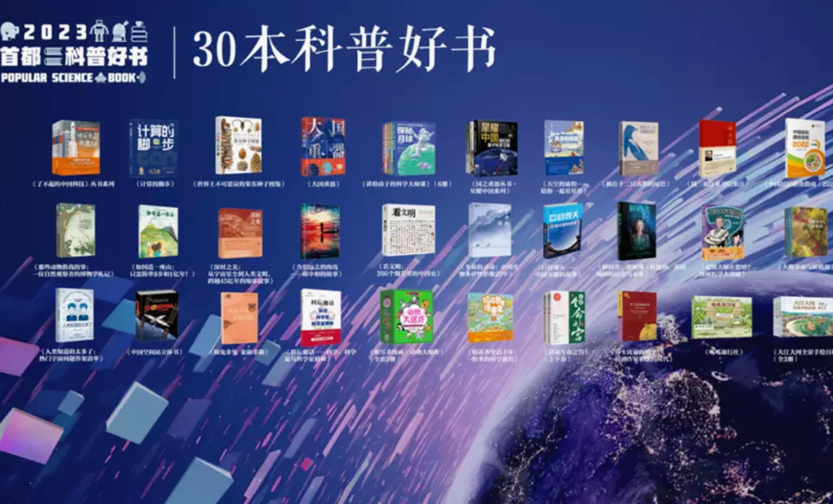The width and height of the screenshot is (833, 504).
Task: Click the 首都科普好书 logo text
Action: pos(74,56)
